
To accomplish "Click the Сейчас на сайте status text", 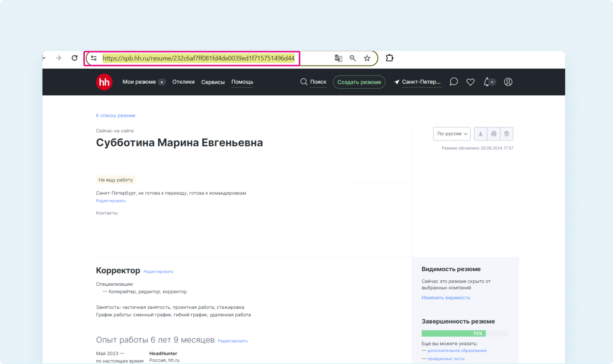I will point(115,131).
